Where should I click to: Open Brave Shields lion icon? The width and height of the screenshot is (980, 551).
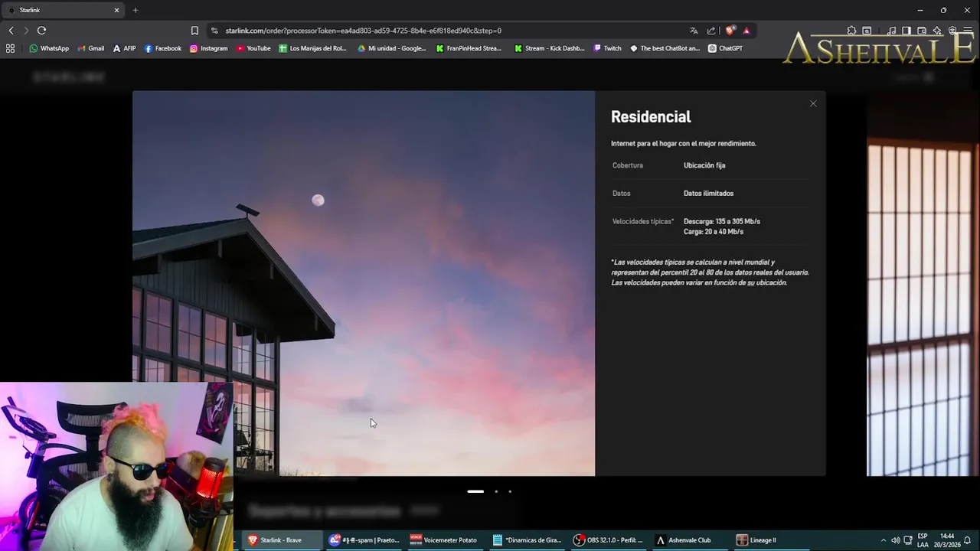tap(730, 31)
